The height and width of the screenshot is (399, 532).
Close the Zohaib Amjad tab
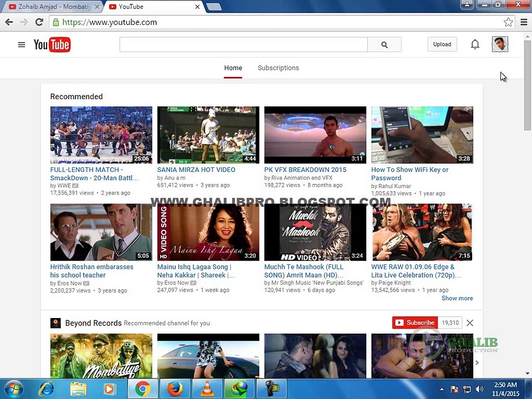click(97, 7)
